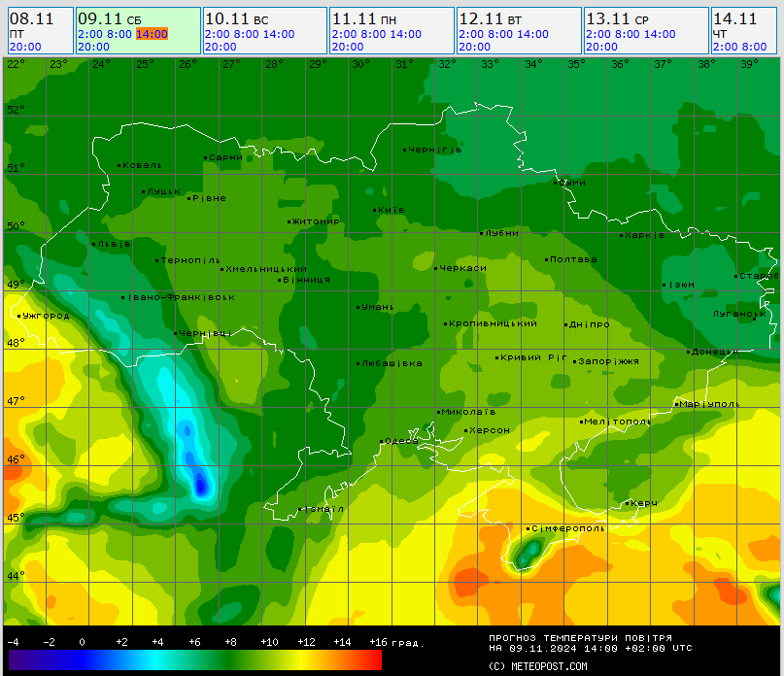Click red end of temperature color scale
This screenshot has height=676, width=784.
375,660
